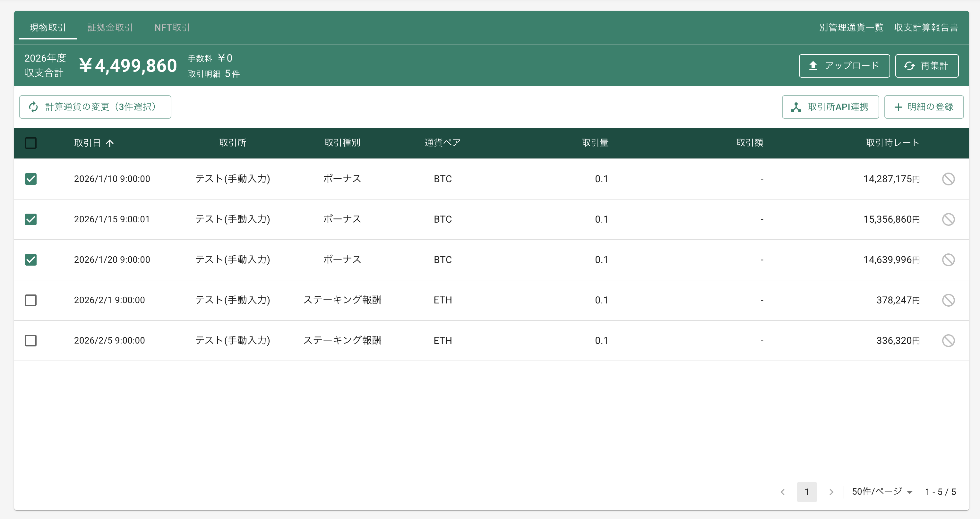
Task: Click BTC in the 2026/1/20 row
Action: pos(443,260)
